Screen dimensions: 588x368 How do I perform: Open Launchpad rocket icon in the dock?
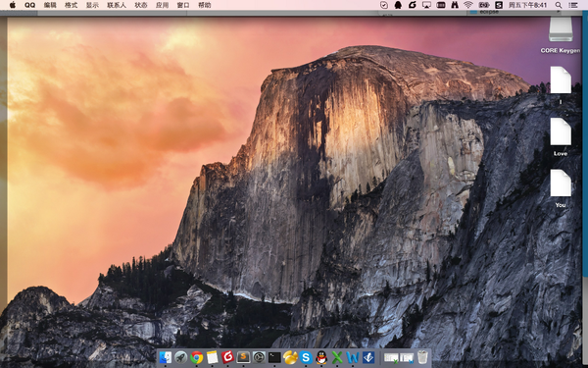click(180, 357)
